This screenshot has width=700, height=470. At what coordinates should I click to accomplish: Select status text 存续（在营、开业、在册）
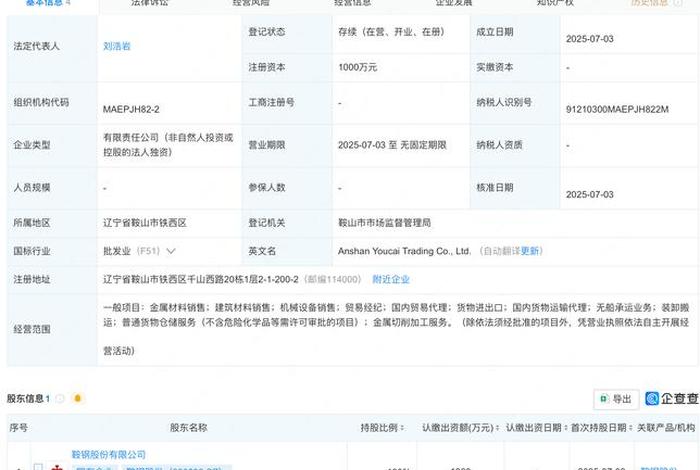pos(391,32)
